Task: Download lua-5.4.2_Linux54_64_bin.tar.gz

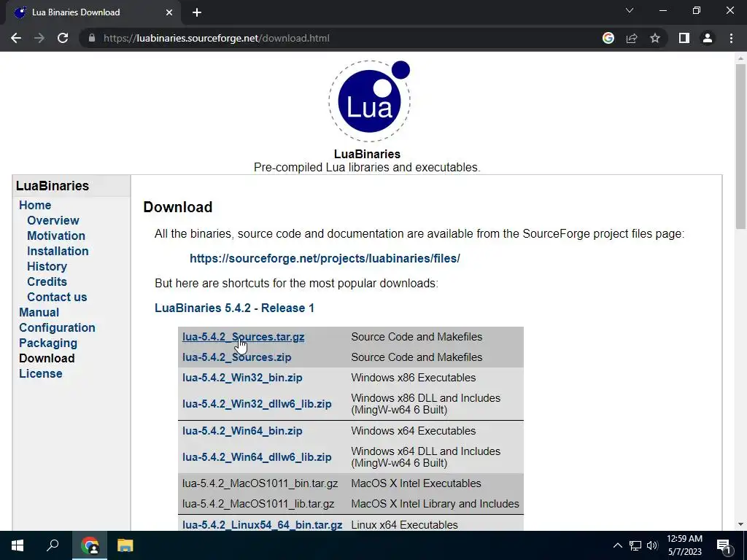Action: click(x=263, y=525)
